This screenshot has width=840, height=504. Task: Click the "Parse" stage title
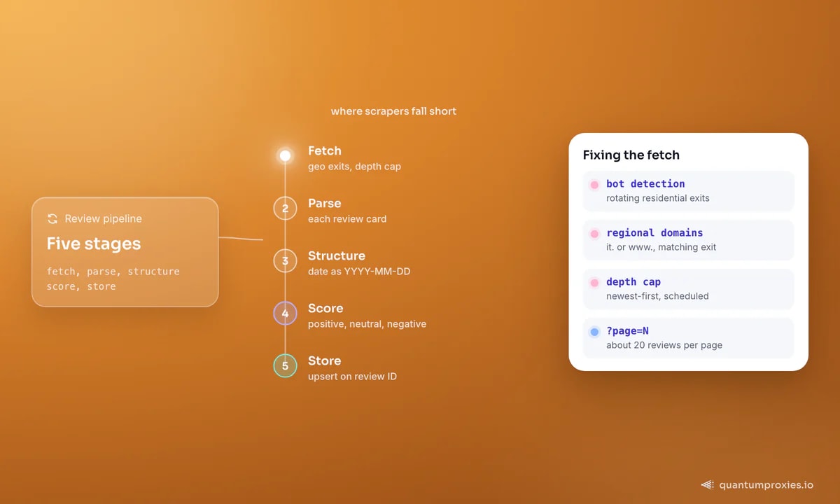click(325, 203)
